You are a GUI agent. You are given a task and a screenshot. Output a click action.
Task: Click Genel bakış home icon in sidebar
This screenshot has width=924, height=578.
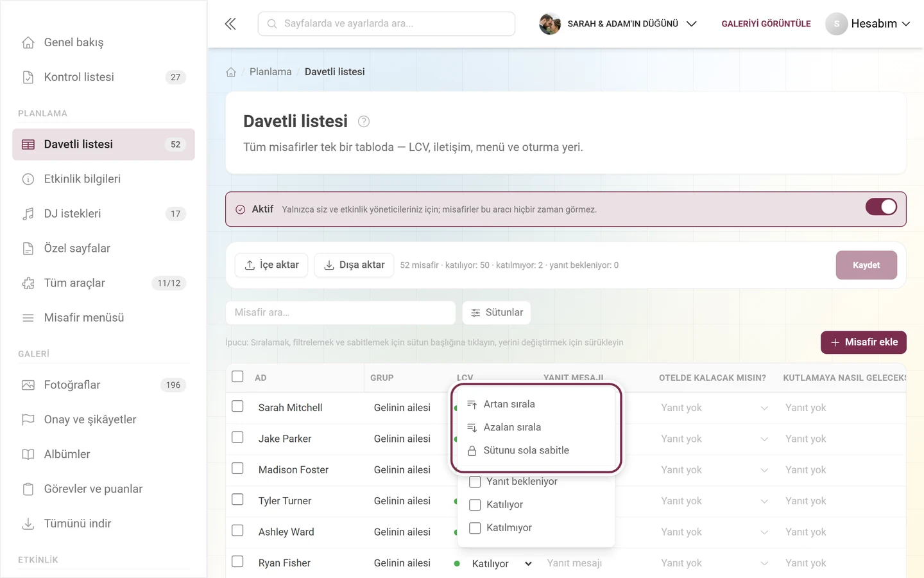[x=28, y=42]
